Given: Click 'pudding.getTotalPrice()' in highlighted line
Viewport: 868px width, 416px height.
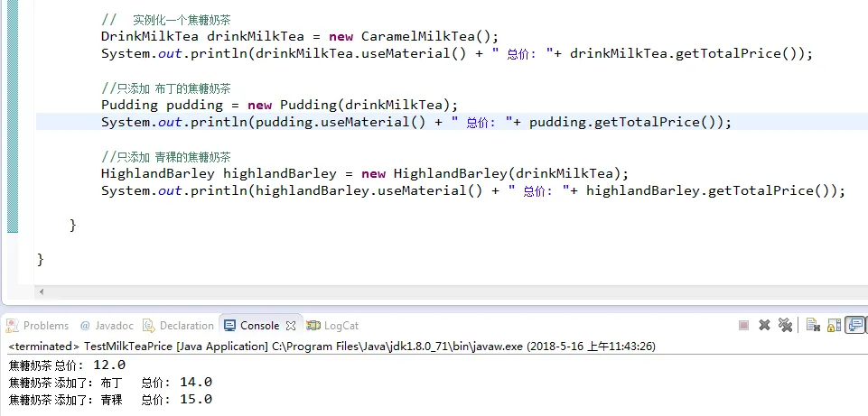Looking at the screenshot, I should click(622, 122).
